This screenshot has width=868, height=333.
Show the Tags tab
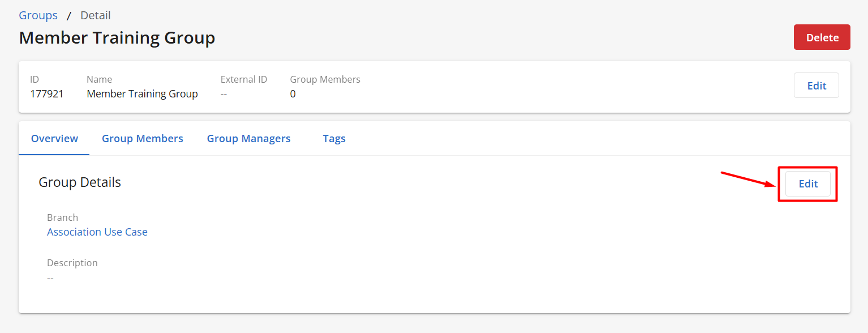[x=334, y=138]
